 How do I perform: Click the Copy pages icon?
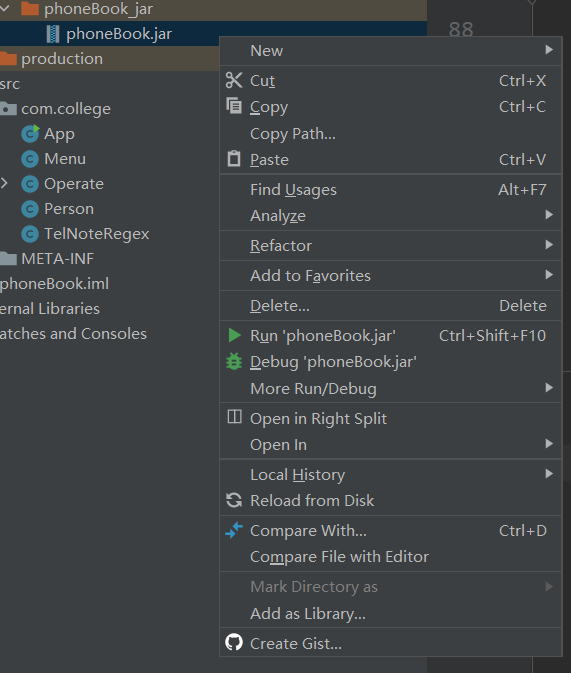click(x=234, y=106)
